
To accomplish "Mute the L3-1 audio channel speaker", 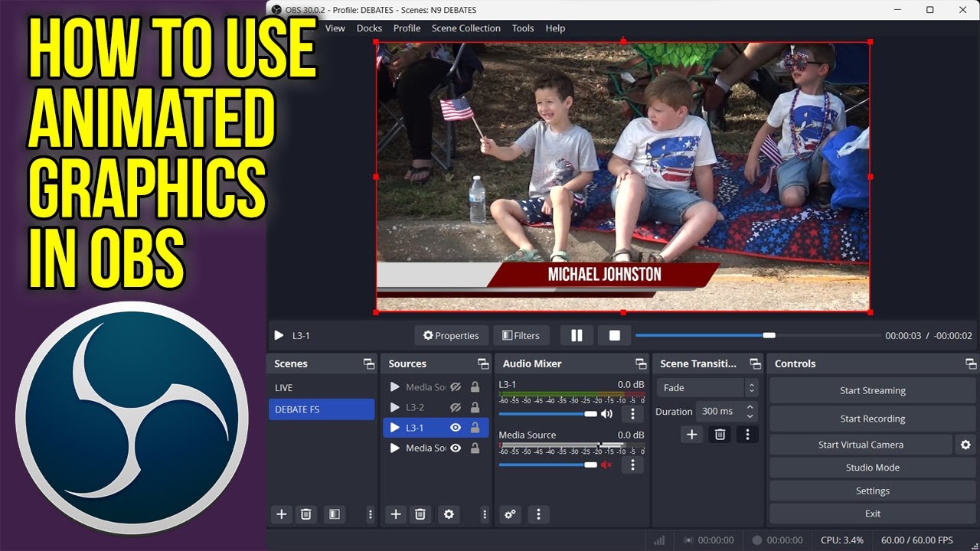I will click(x=606, y=414).
